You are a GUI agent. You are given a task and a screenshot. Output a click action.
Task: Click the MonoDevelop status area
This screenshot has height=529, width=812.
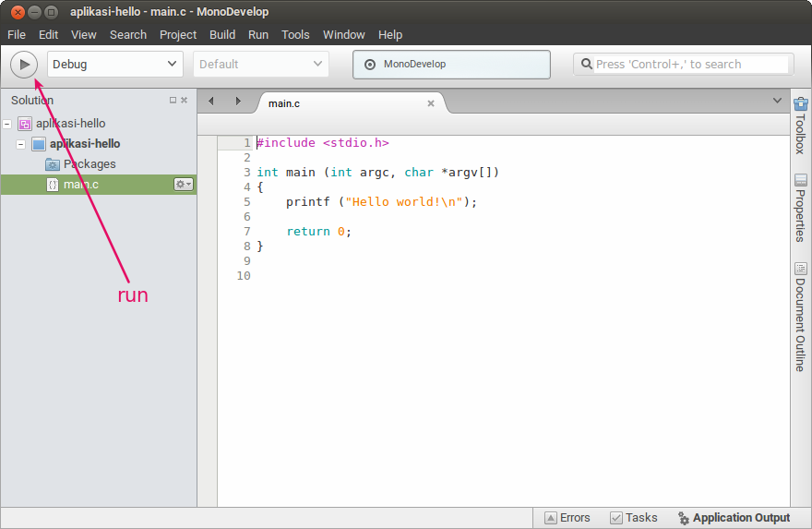pyautogui.click(x=451, y=65)
